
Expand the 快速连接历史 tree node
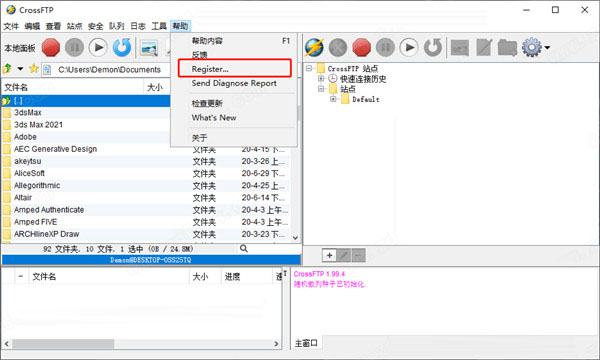(321, 78)
